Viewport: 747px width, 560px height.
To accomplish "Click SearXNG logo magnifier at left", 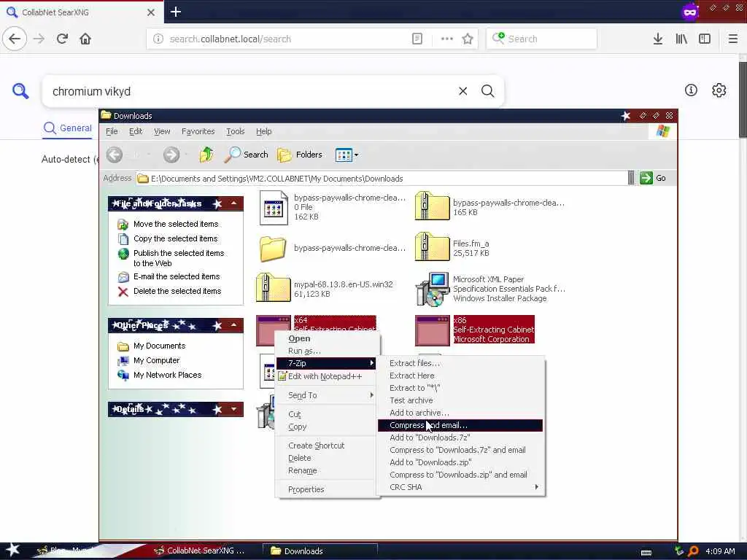I will (20, 90).
